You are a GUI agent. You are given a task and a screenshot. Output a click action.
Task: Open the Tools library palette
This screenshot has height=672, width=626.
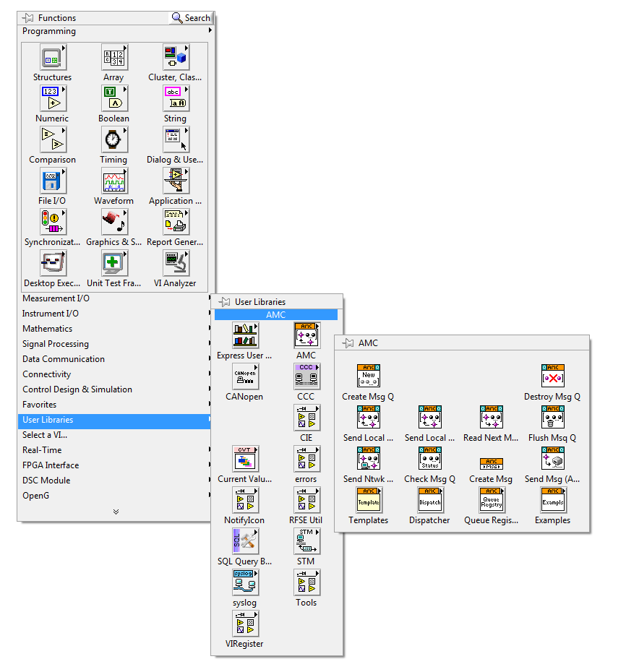(306, 582)
